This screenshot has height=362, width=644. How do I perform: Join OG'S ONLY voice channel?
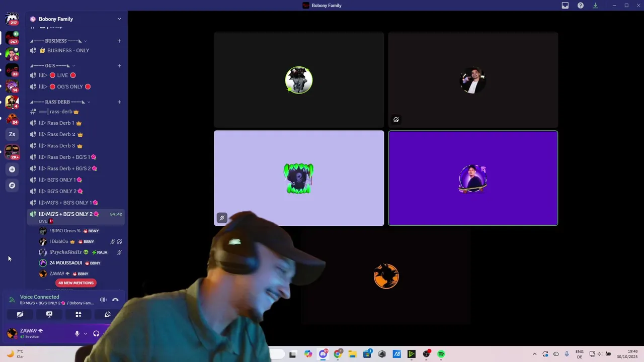[75, 86]
